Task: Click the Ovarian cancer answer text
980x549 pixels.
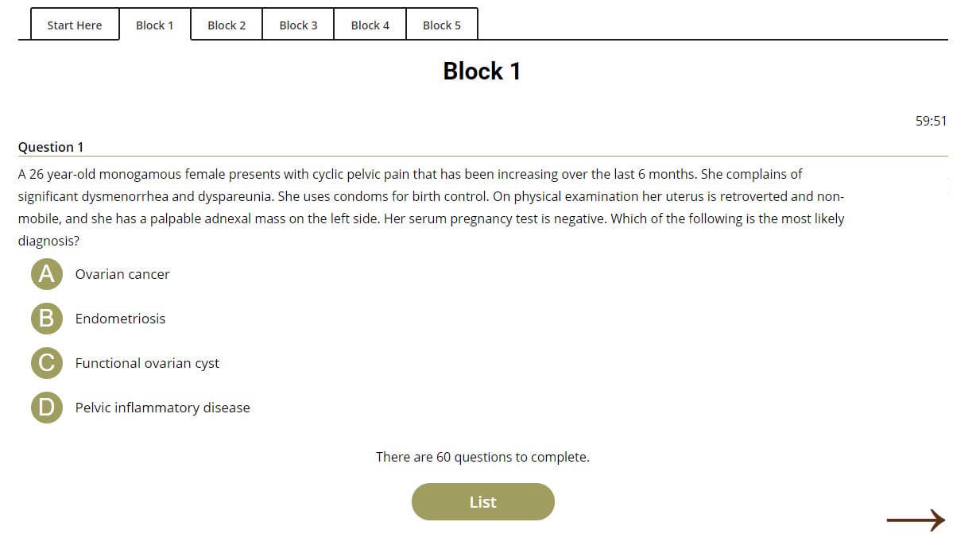Action: point(122,274)
